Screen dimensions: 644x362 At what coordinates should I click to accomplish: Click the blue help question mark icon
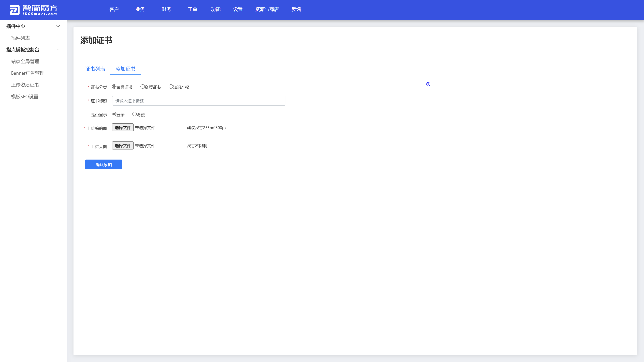(428, 84)
